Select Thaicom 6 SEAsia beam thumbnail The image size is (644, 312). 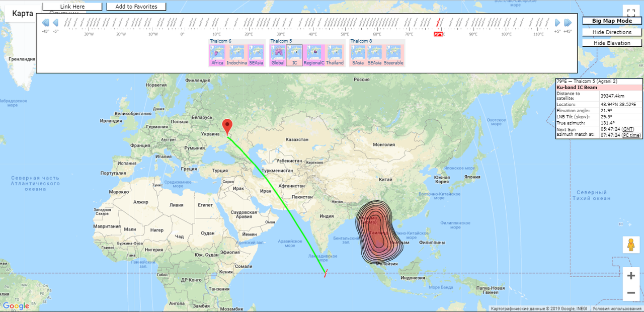coord(257,55)
